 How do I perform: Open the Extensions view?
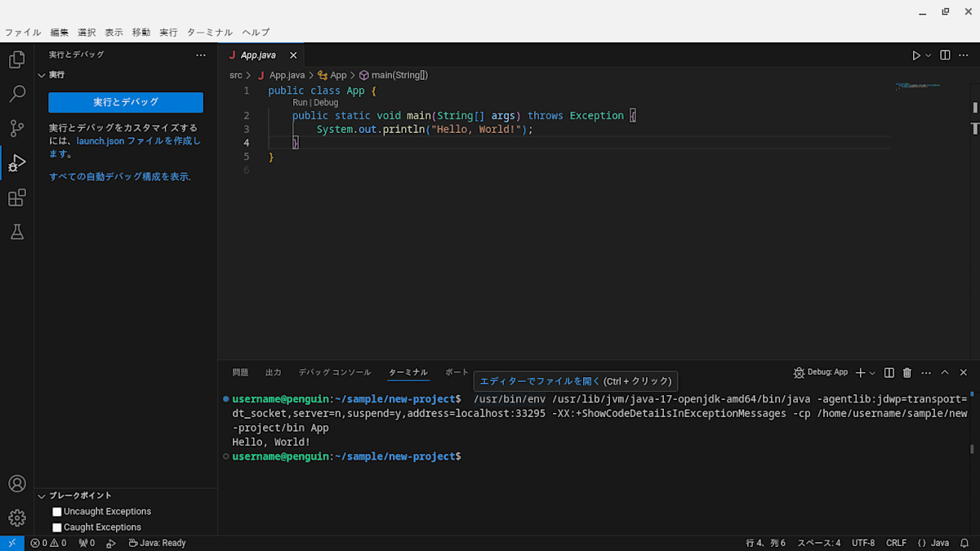[16, 198]
